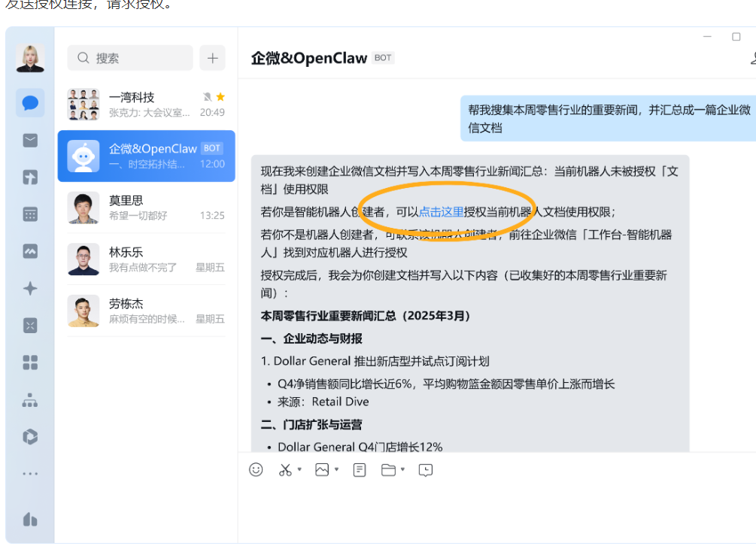Send a file via the folder icon
The height and width of the screenshot is (549, 756).
(x=389, y=469)
